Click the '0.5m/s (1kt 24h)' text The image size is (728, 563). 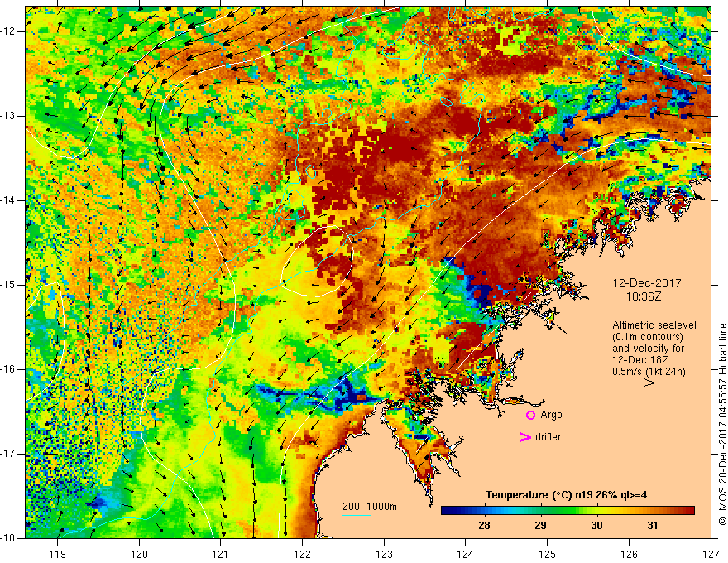tap(649, 372)
